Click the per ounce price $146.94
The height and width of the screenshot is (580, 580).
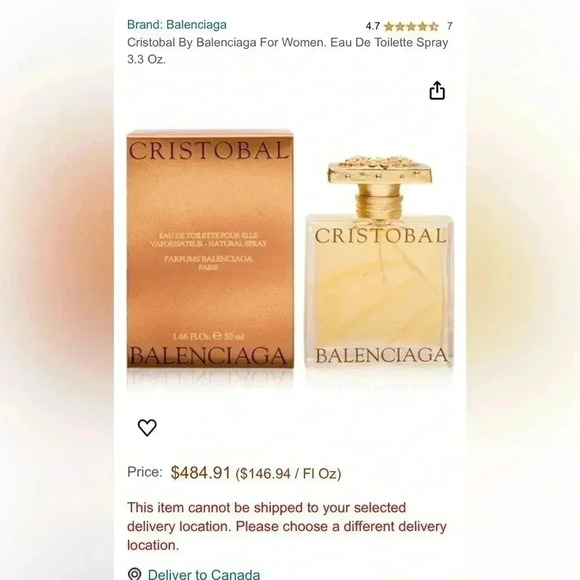click(x=288, y=473)
